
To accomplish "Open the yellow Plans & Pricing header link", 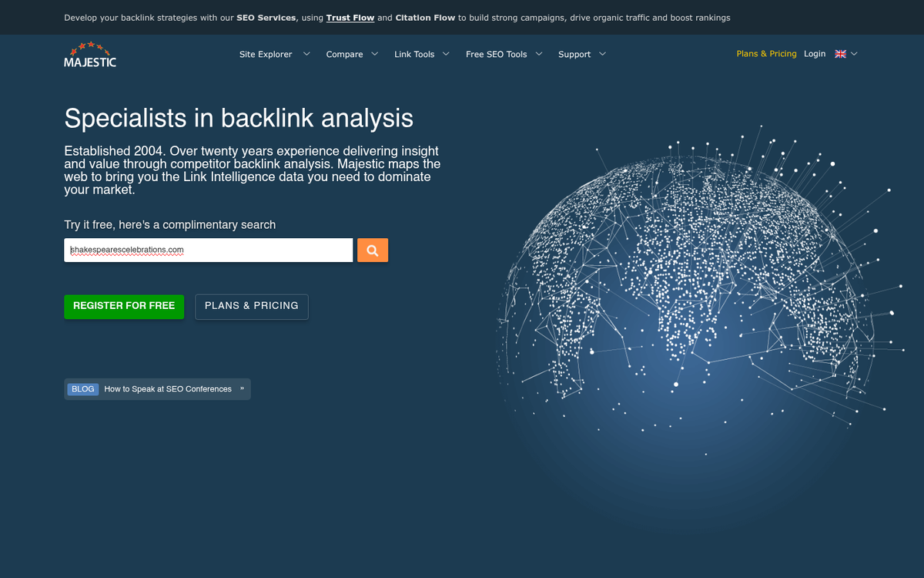I will click(766, 54).
